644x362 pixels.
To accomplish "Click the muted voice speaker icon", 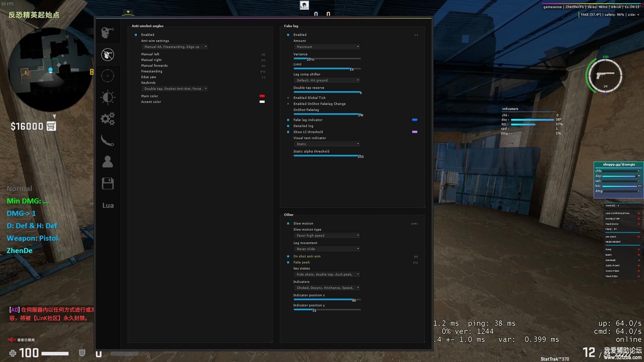I will [x=12, y=340].
